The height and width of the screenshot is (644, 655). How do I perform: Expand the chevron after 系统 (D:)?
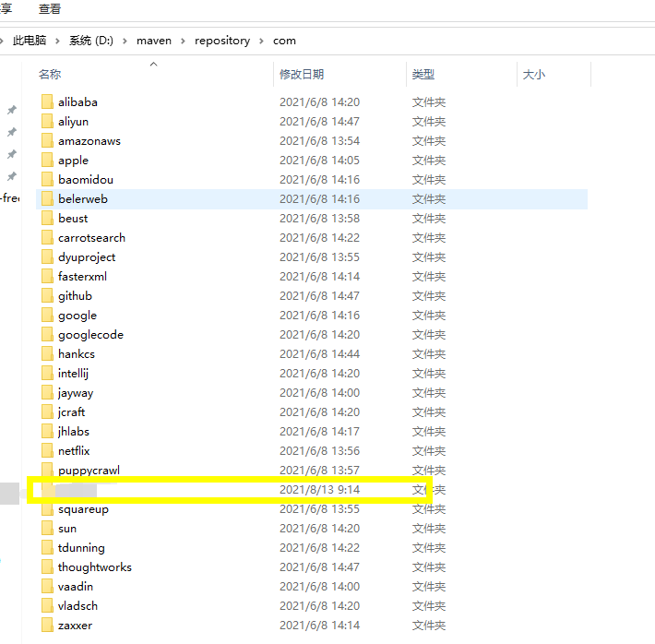pyautogui.click(x=125, y=41)
